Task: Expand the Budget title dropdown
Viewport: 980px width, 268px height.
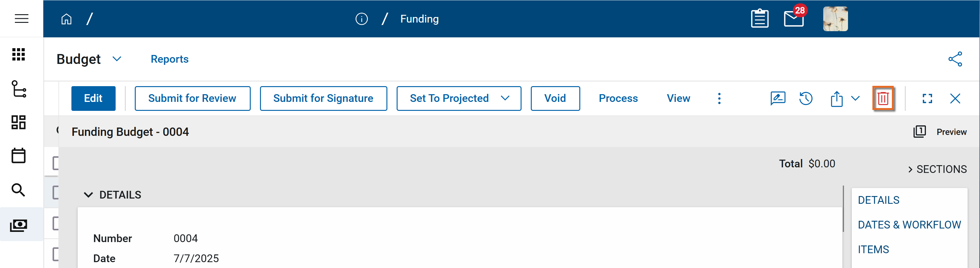Action: 117,59
